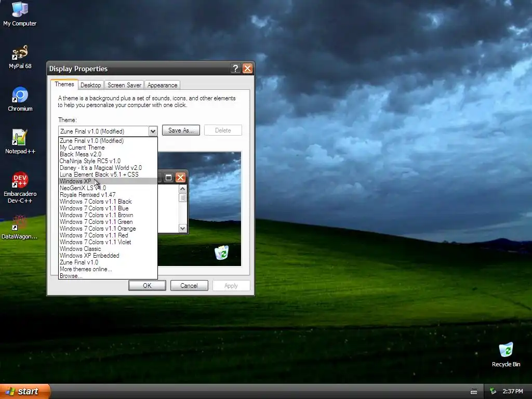Viewport: 532px width, 399px height.
Task: Choose Luna Element Black v5.1 + CSS
Action: 108,175
